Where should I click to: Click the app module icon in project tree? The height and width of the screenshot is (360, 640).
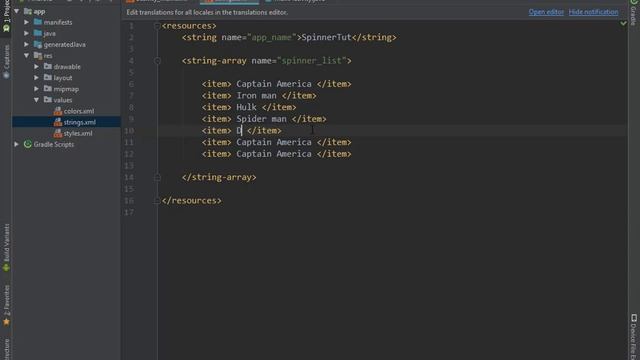click(28, 11)
